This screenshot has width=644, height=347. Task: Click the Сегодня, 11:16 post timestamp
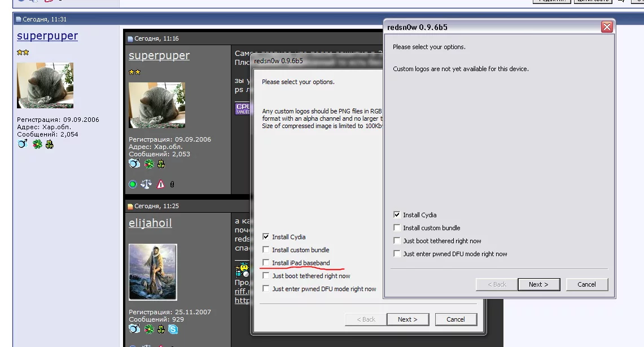click(156, 38)
